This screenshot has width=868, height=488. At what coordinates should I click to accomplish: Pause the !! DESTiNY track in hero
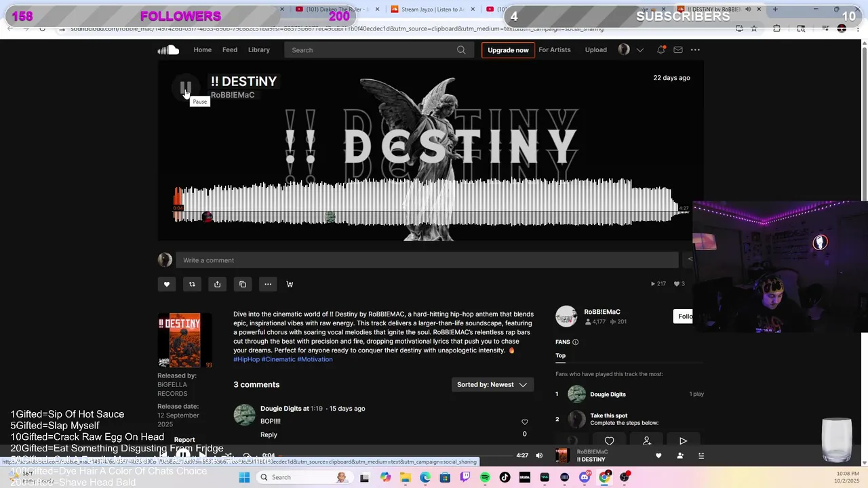click(186, 88)
